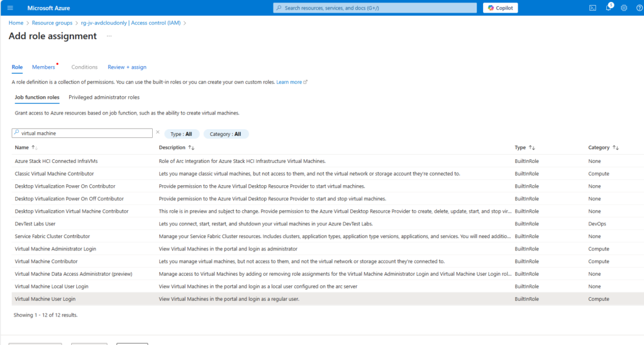Image resolution: width=644 pixels, height=345 pixels.
Task: Select Desktop Virtualization Power On Off Contributor
Action: click(69, 199)
